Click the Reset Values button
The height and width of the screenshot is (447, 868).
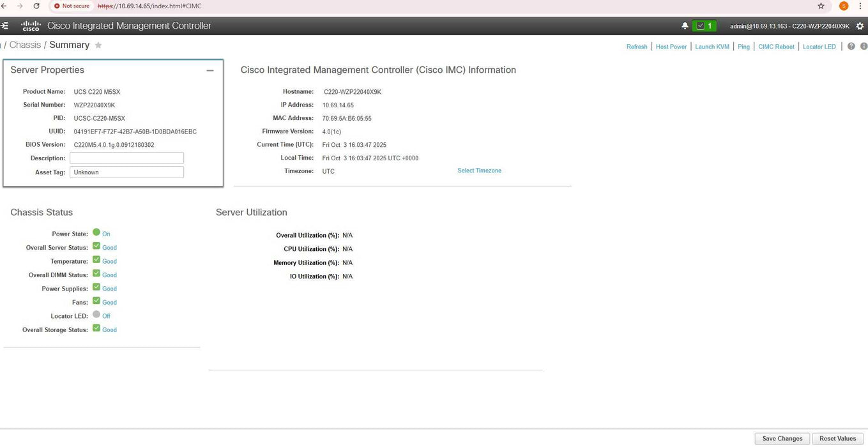tap(837, 439)
